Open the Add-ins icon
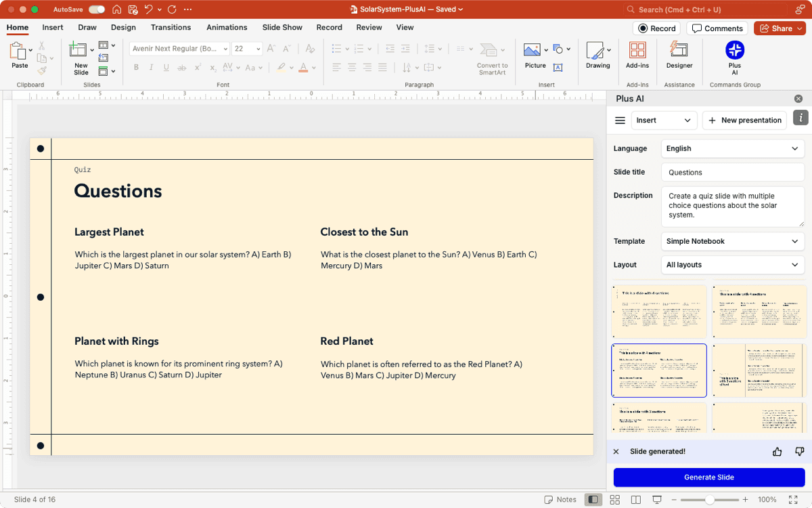Image resolution: width=812 pixels, height=508 pixels. click(637, 51)
